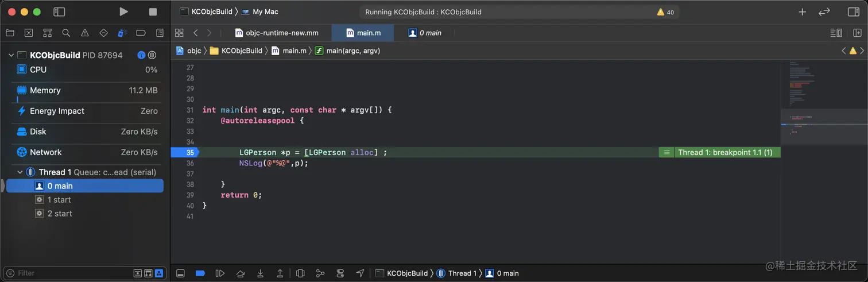868x282 pixels.
Task: Click the process view options icon
Action: pyautogui.click(x=152, y=55)
